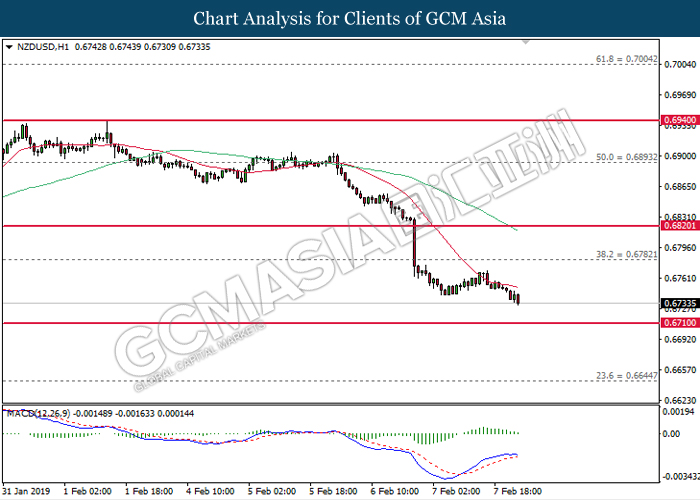Screen dimensions: 700x500
Task: Click the 0.68650 price axis label
Action: [680, 187]
